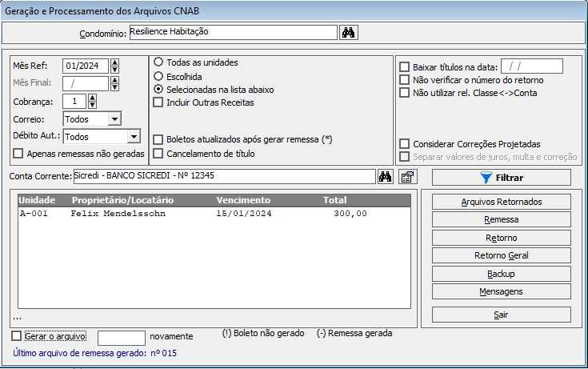This screenshot has width=588, height=369.
Task: Click Retorno Geral button
Action: point(502,255)
